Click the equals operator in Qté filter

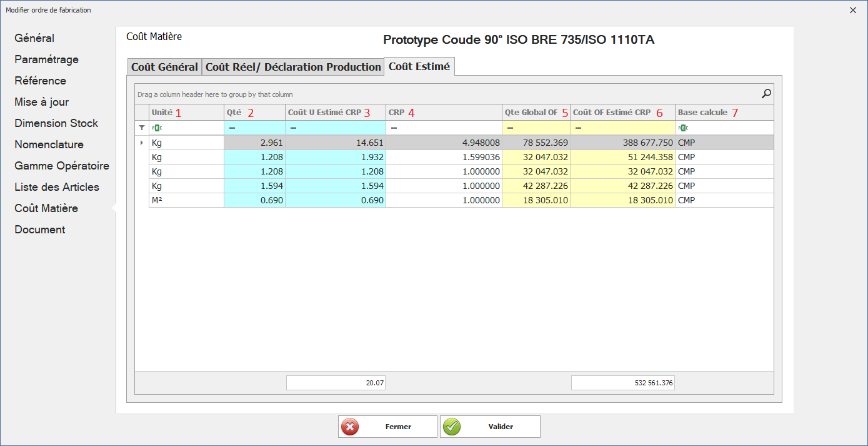tap(232, 128)
